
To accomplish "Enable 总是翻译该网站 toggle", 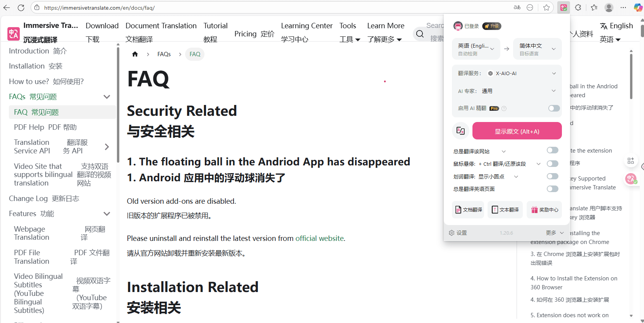I will click(x=552, y=150).
